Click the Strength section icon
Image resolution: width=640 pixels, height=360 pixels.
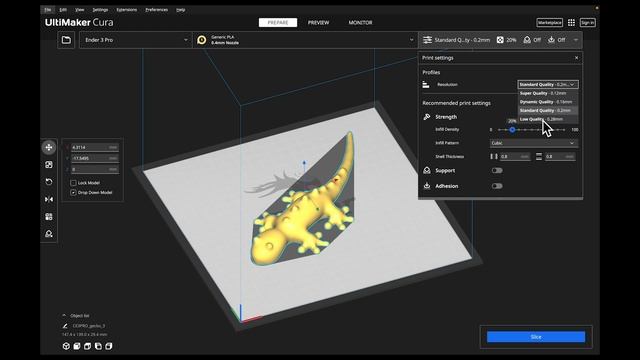click(427, 117)
